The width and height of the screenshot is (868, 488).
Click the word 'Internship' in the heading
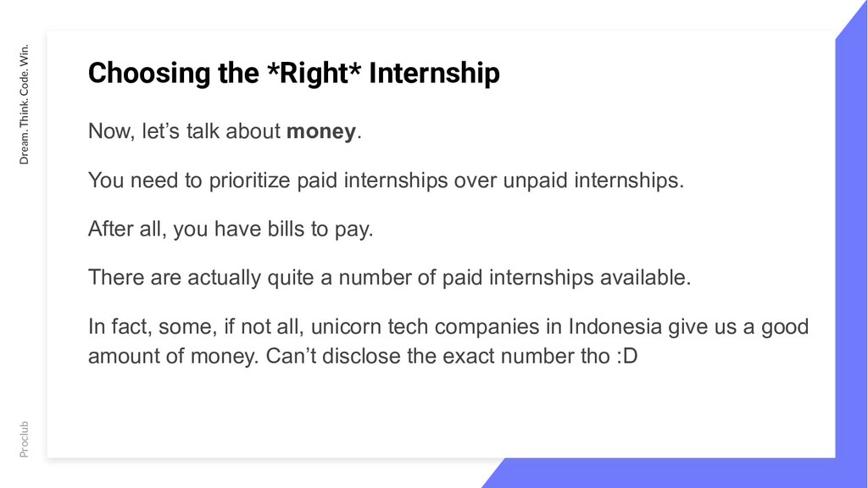coord(435,73)
